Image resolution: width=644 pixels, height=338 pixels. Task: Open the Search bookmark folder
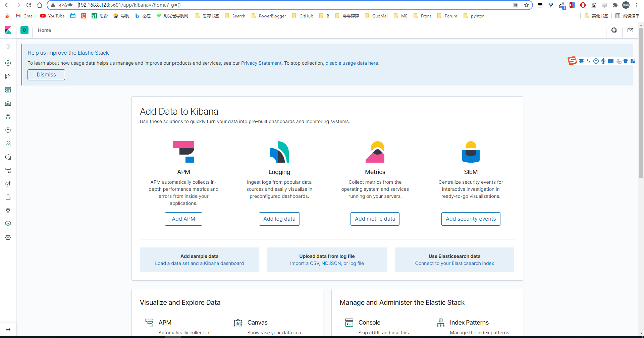235,16
